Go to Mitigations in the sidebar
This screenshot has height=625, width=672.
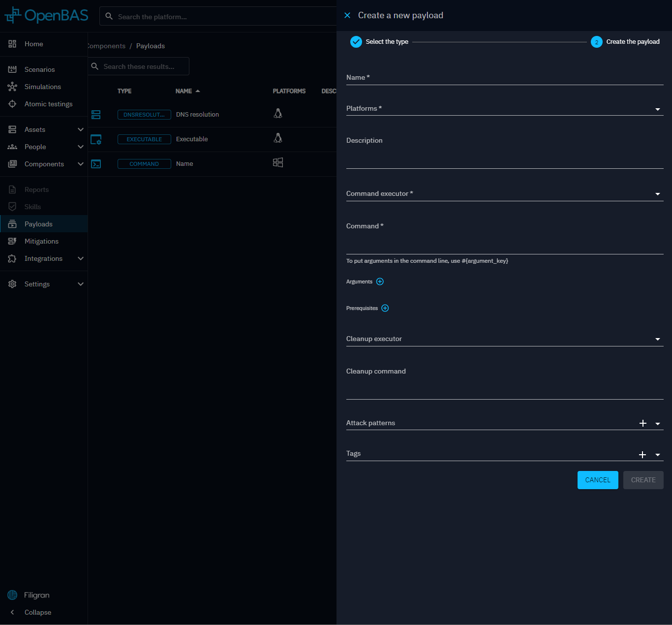(x=41, y=241)
